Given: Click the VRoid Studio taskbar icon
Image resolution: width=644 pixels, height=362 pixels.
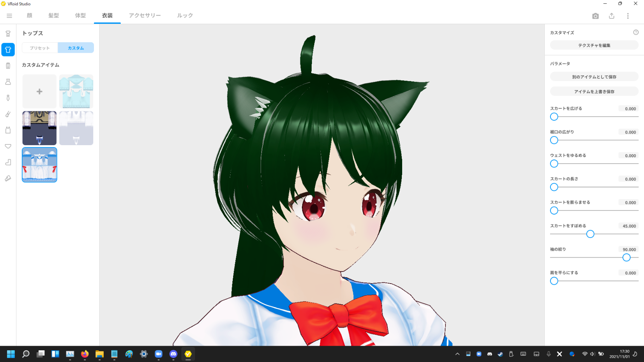Looking at the screenshot, I should pos(188,354).
